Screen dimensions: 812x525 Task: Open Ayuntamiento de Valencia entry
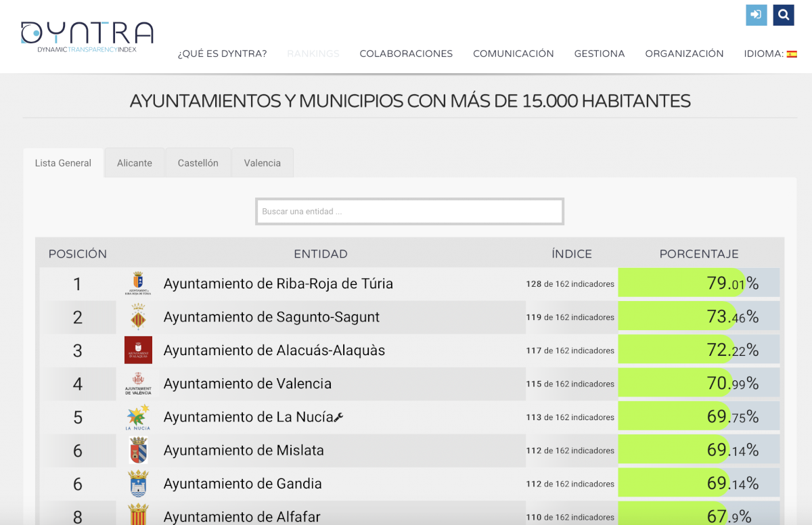248,384
